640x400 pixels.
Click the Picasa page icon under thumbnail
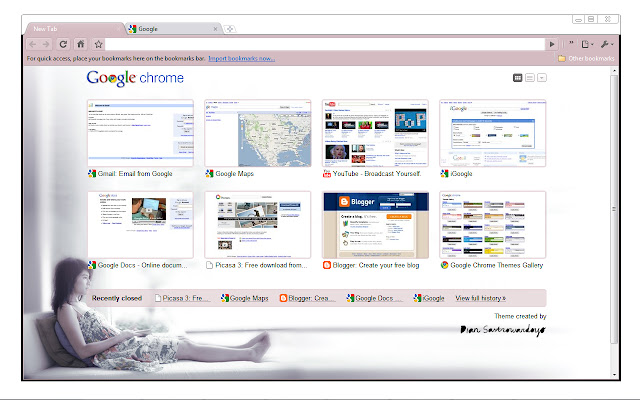[209, 265]
